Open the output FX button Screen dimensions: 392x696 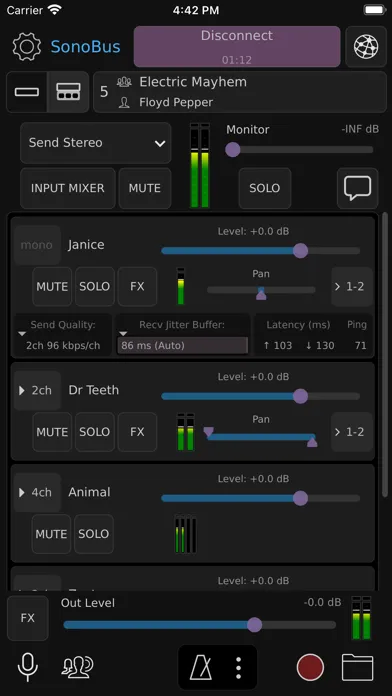[x=28, y=618]
